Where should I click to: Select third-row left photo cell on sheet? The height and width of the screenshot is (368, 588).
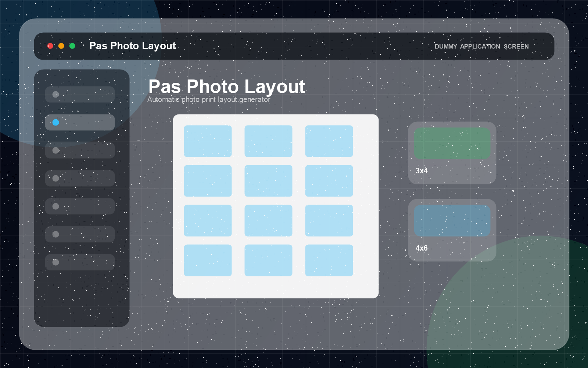(x=208, y=220)
